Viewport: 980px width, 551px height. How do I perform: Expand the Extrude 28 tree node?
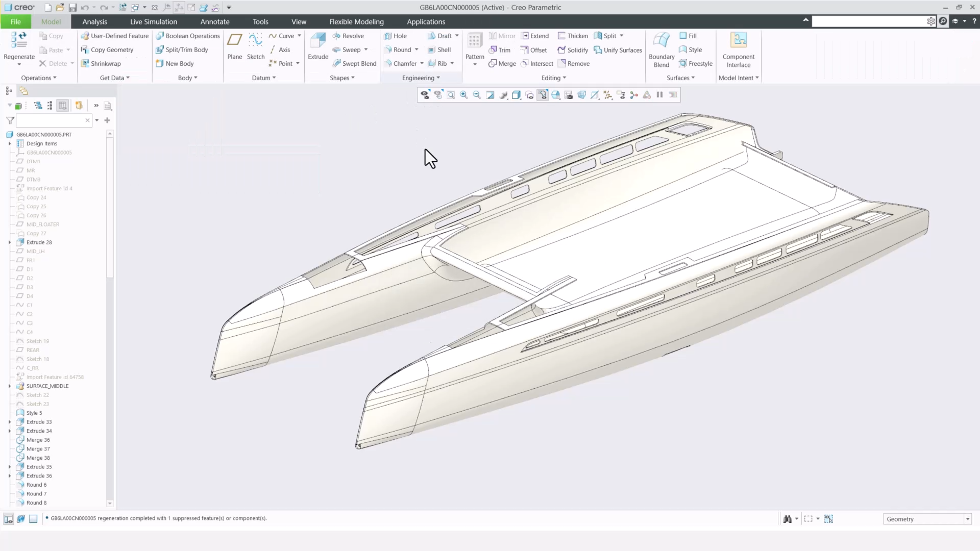click(x=10, y=242)
